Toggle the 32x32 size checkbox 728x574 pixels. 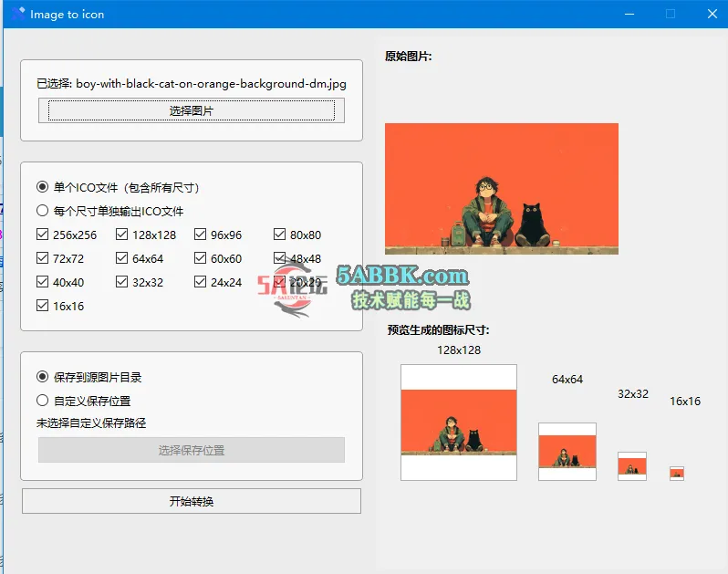121,281
